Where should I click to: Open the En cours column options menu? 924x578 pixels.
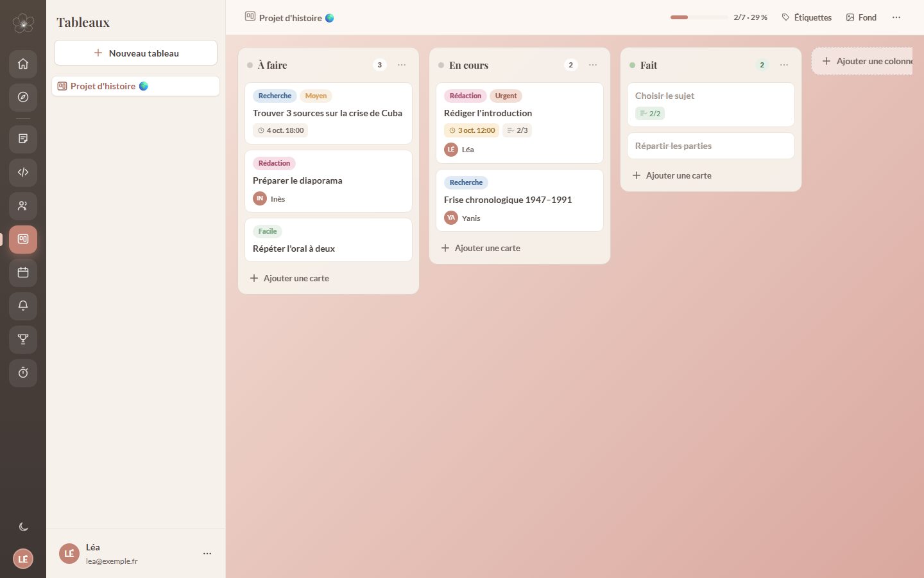(593, 65)
